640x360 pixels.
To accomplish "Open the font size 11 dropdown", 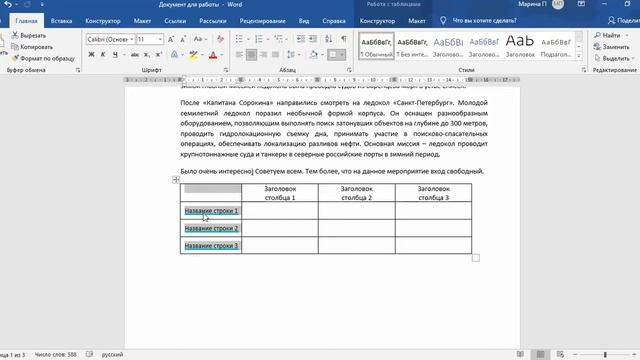I will pos(160,39).
